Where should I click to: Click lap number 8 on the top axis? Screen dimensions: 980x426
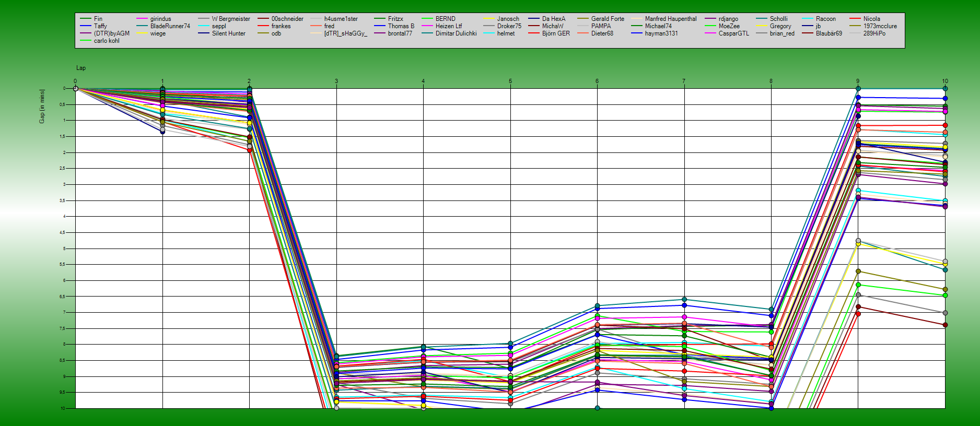[771, 81]
